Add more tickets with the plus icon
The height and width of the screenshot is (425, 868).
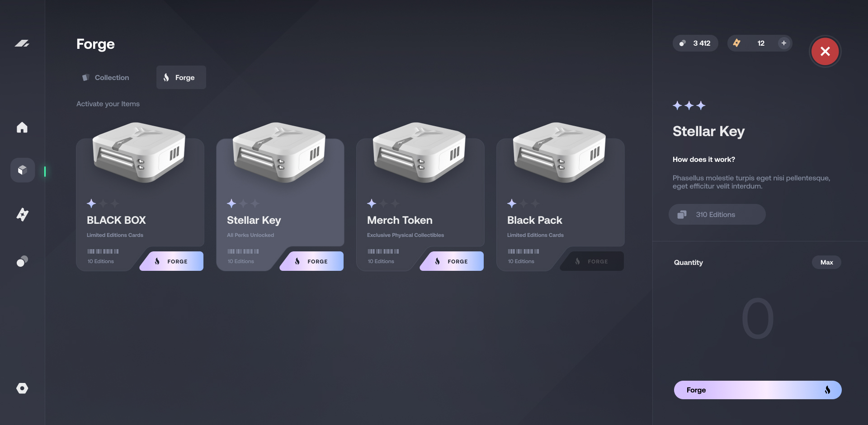[784, 43]
